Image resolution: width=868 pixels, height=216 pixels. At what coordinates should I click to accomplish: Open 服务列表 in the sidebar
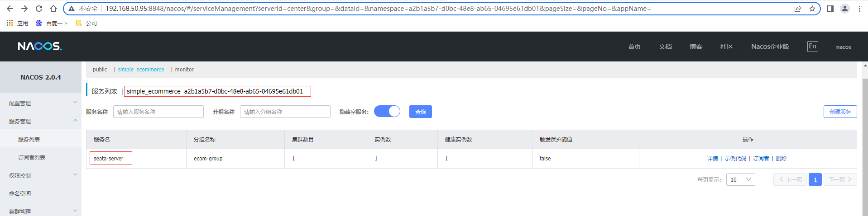(41, 139)
